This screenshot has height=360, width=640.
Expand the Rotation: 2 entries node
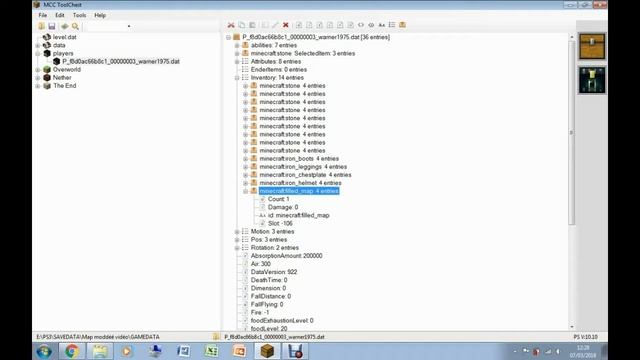point(237,248)
